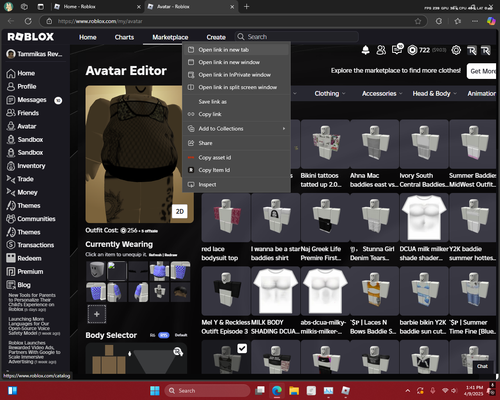This screenshot has height=400, width=500.
Task: Open Communities in the left sidebar
Action: pyautogui.click(x=31, y=219)
